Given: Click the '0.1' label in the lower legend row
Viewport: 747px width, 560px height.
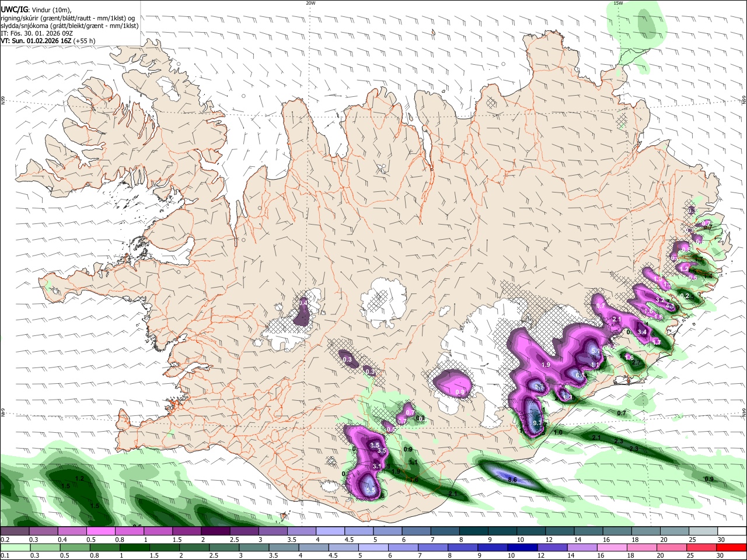Looking at the screenshot, I should pyautogui.click(x=5, y=555).
